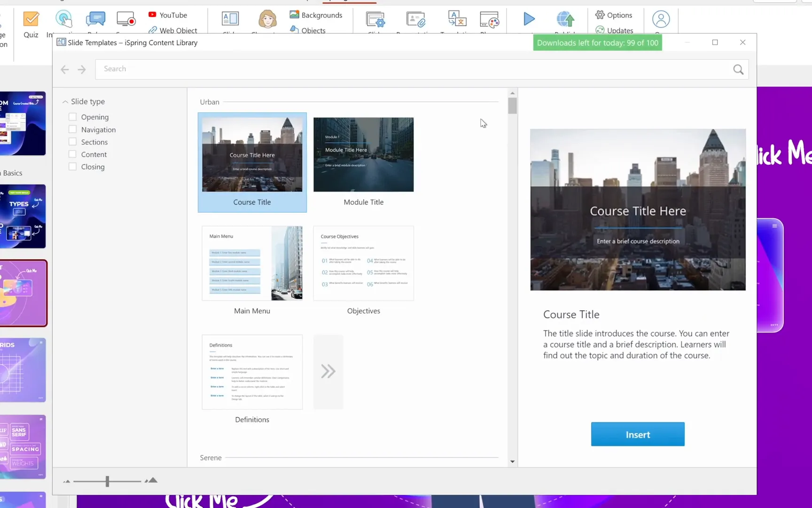Collapse the Slide type filter group
Image resolution: width=812 pixels, height=508 pixels.
point(65,102)
